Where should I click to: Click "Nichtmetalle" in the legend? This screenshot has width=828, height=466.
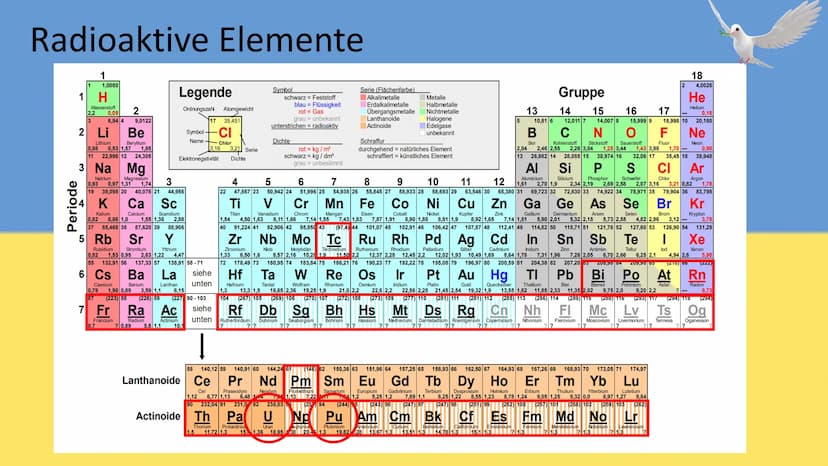tap(443, 111)
